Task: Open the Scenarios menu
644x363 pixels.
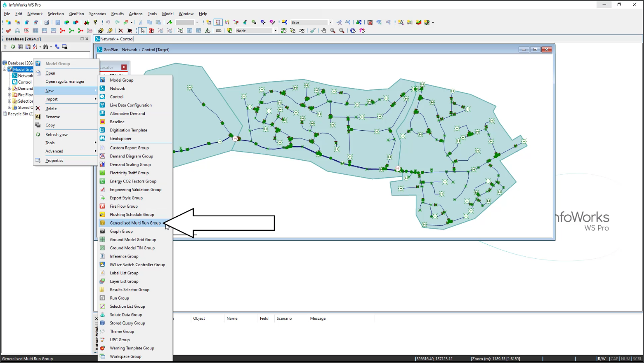Action: (97, 14)
